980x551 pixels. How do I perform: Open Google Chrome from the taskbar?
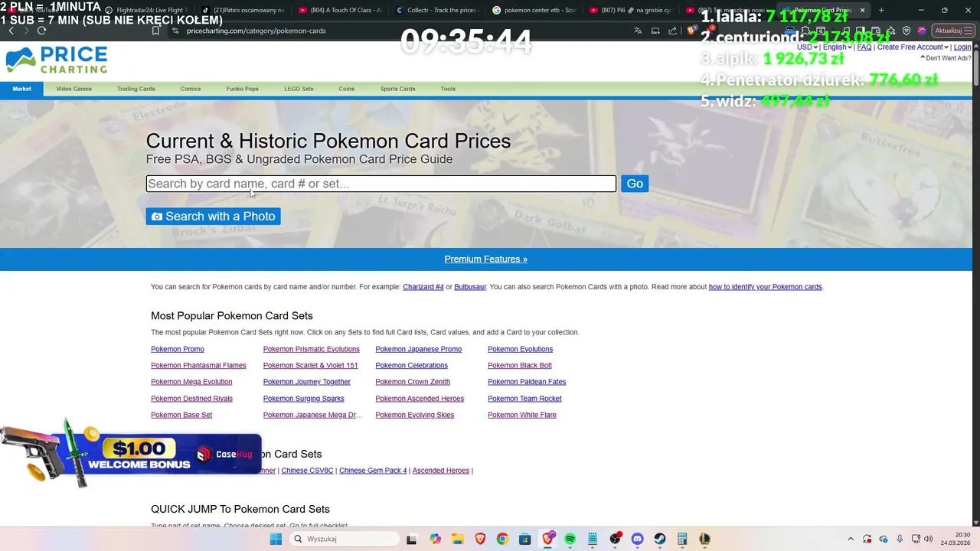(502, 539)
